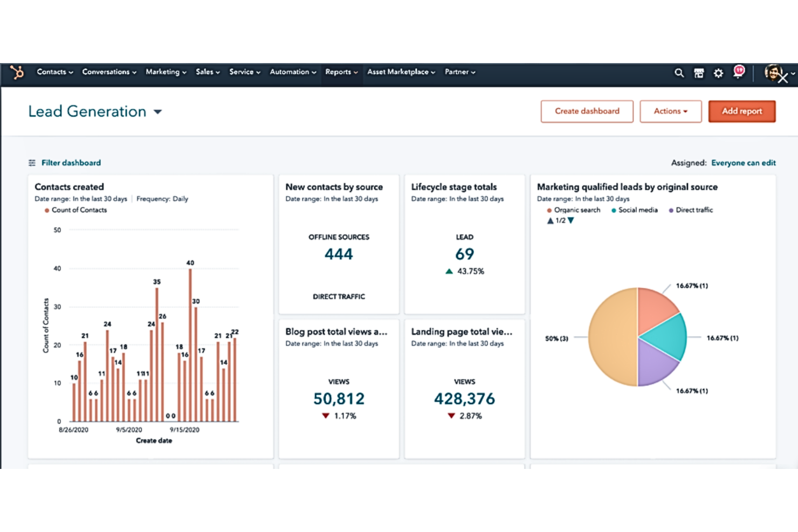
Task: Open the Reports menu
Action: pyautogui.click(x=341, y=72)
